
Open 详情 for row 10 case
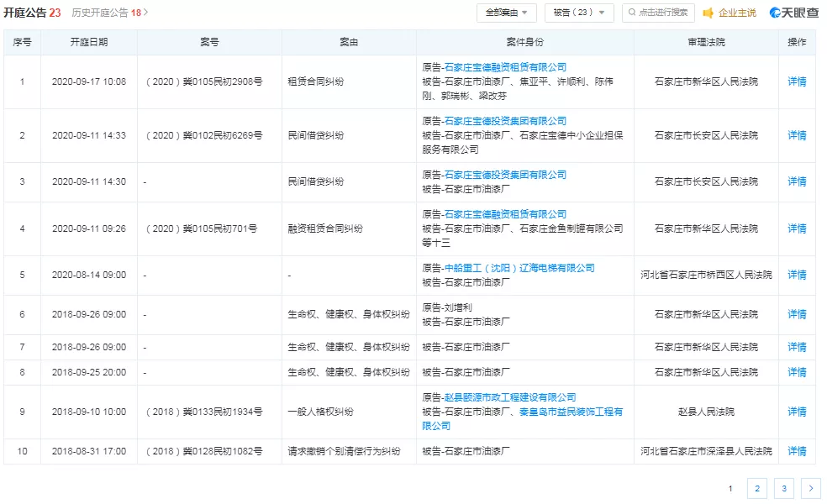(x=797, y=451)
